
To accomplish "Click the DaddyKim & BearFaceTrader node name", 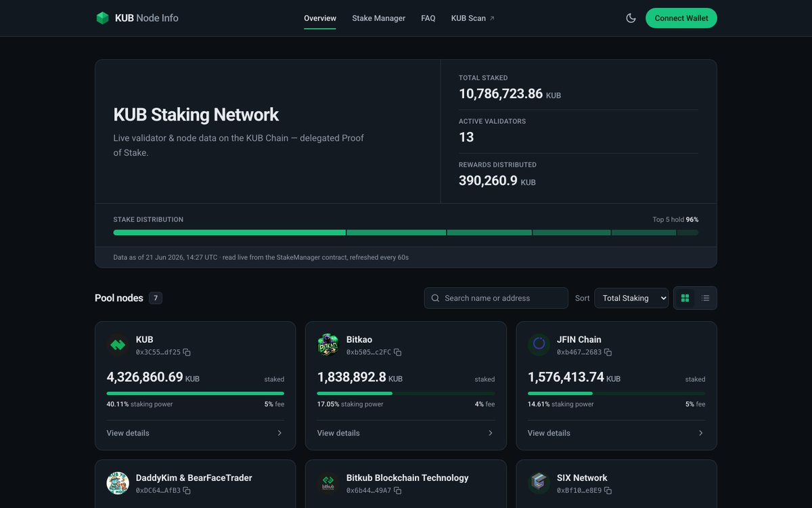I will (194, 478).
